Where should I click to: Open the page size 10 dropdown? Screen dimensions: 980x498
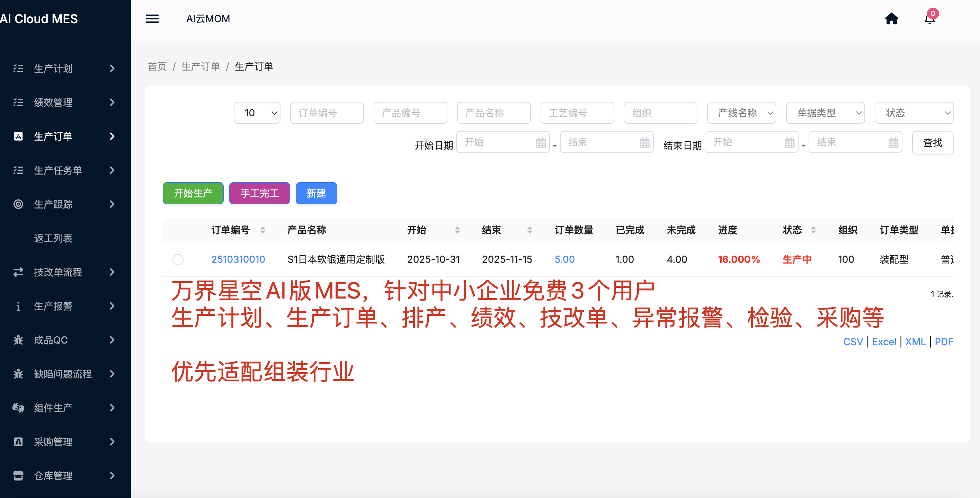pyautogui.click(x=257, y=113)
